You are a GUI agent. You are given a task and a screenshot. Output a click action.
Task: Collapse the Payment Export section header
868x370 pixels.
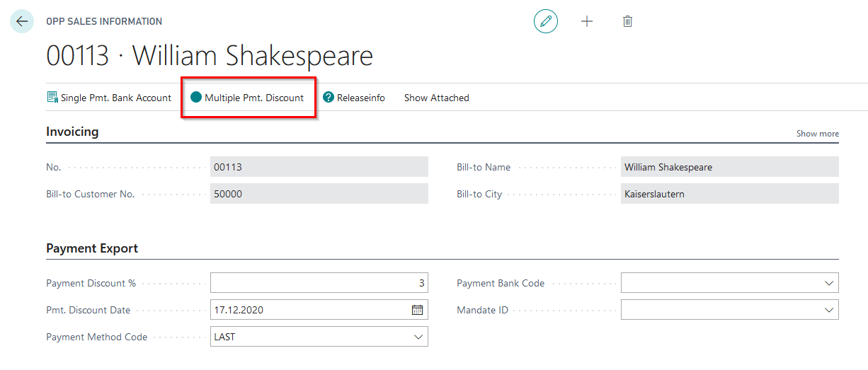92,248
